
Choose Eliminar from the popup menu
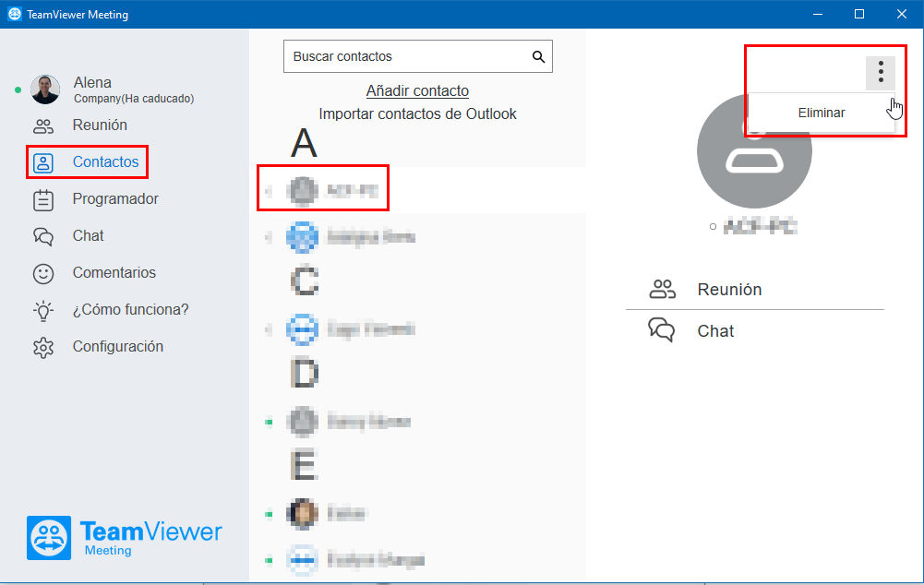tap(822, 113)
